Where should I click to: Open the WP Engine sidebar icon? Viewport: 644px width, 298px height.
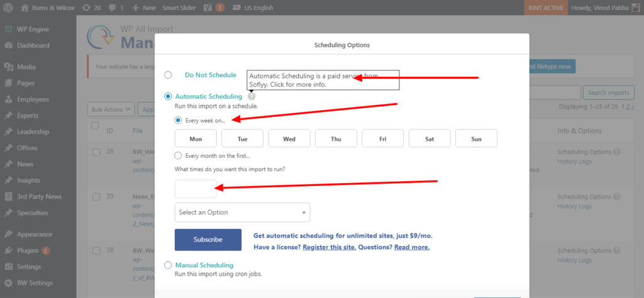(x=8, y=29)
